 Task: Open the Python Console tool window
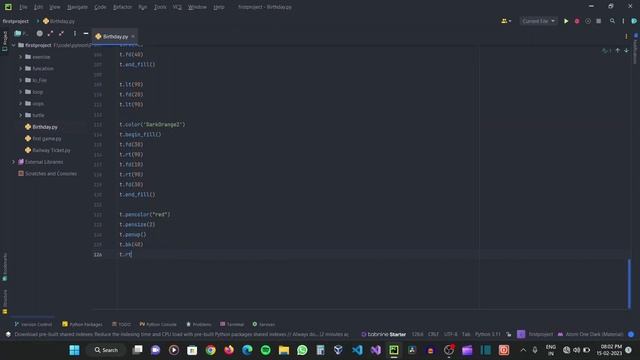pyautogui.click(x=158, y=324)
